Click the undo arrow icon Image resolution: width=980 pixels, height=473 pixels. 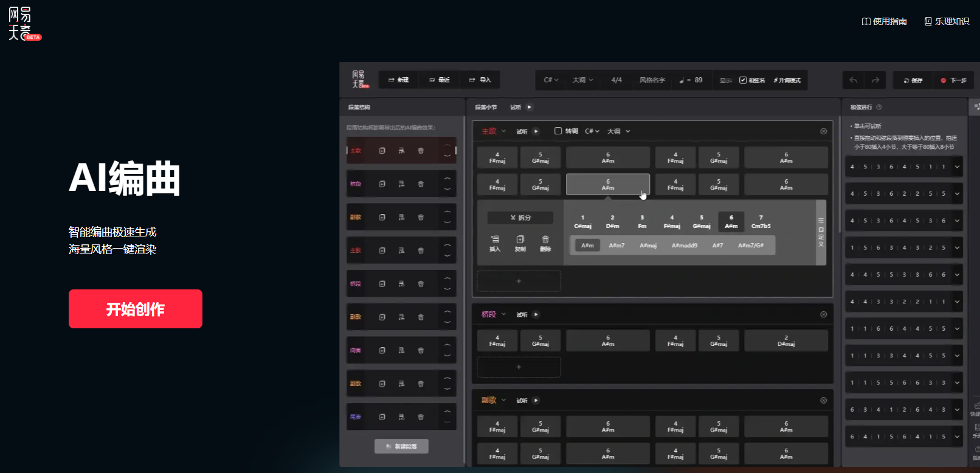tap(854, 80)
